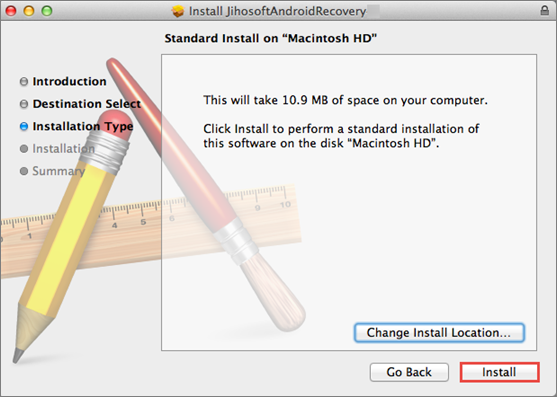This screenshot has width=557, height=397.
Task: Close the installer with the red button
Action: pyautogui.click(x=11, y=11)
